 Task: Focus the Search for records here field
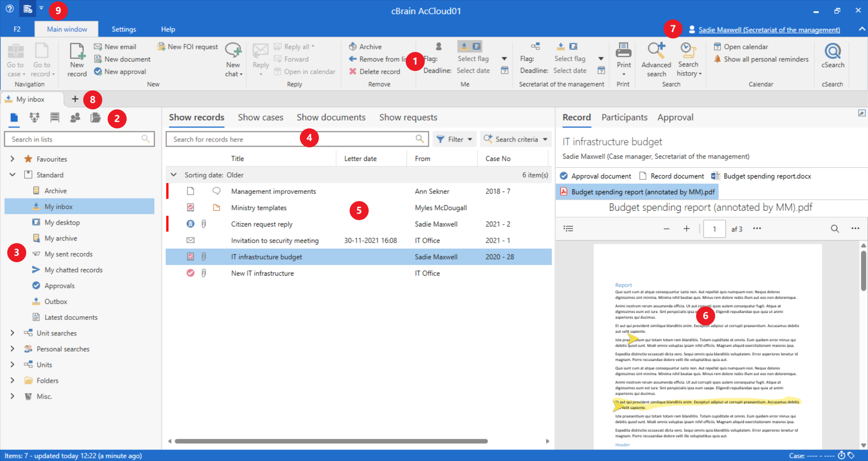pyautogui.click(x=297, y=139)
